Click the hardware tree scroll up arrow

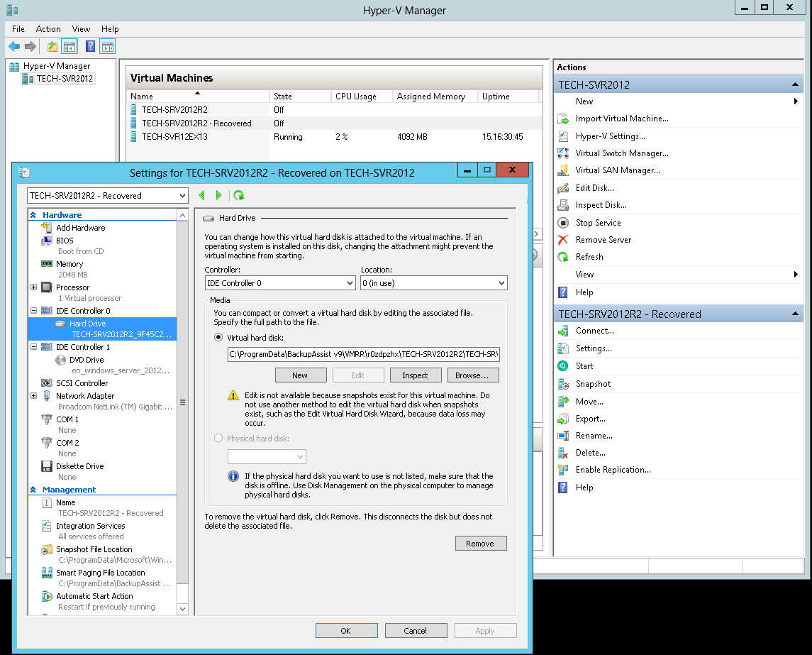(x=182, y=215)
